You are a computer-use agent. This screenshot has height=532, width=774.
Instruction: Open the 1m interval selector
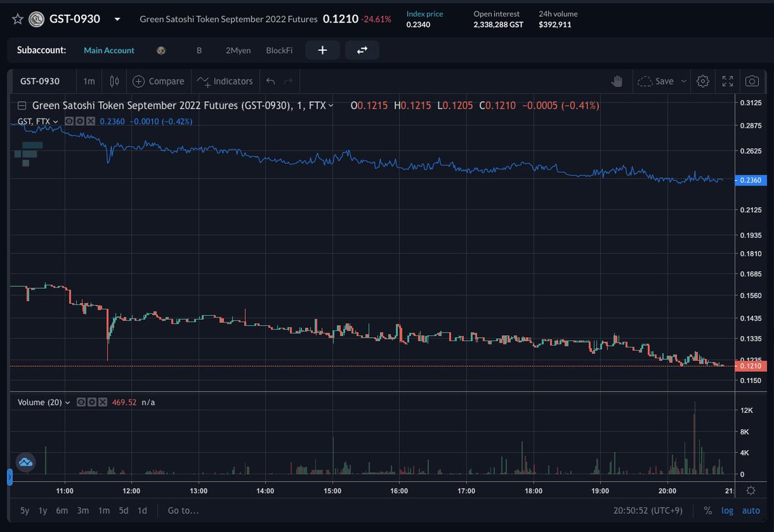89,81
